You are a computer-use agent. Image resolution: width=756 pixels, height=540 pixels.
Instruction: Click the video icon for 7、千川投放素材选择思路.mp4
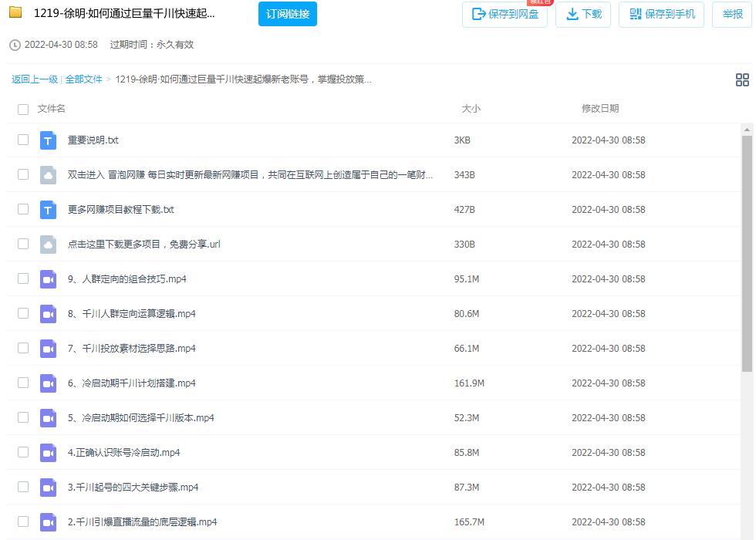[x=48, y=349]
